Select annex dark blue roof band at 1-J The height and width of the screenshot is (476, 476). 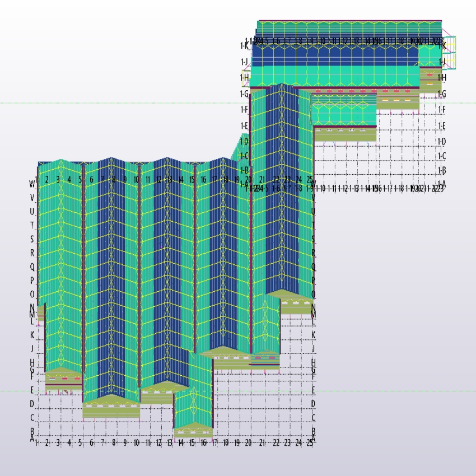pos(336,56)
